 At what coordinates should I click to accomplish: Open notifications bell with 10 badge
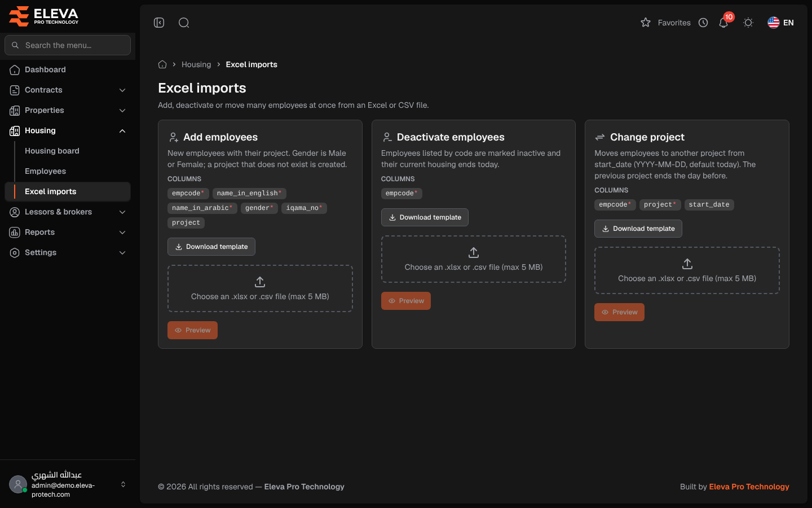(x=724, y=21)
